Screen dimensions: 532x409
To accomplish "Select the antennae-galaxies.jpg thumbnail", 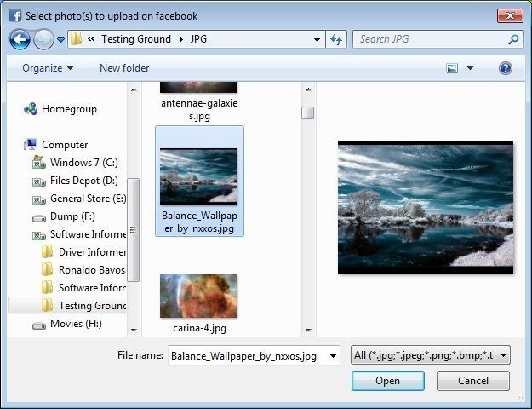I will [x=198, y=87].
